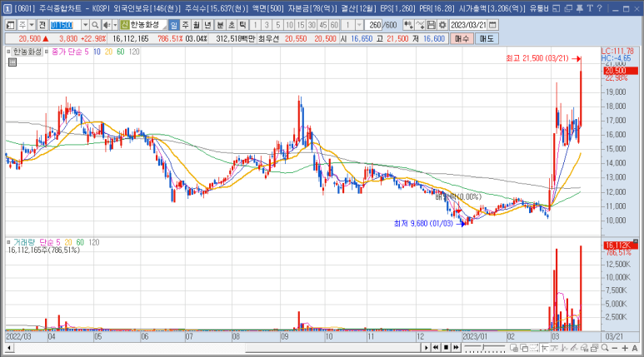Click the green 신 badge icon
Viewport: 644px width, 357px height.
(x=124, y=25)
